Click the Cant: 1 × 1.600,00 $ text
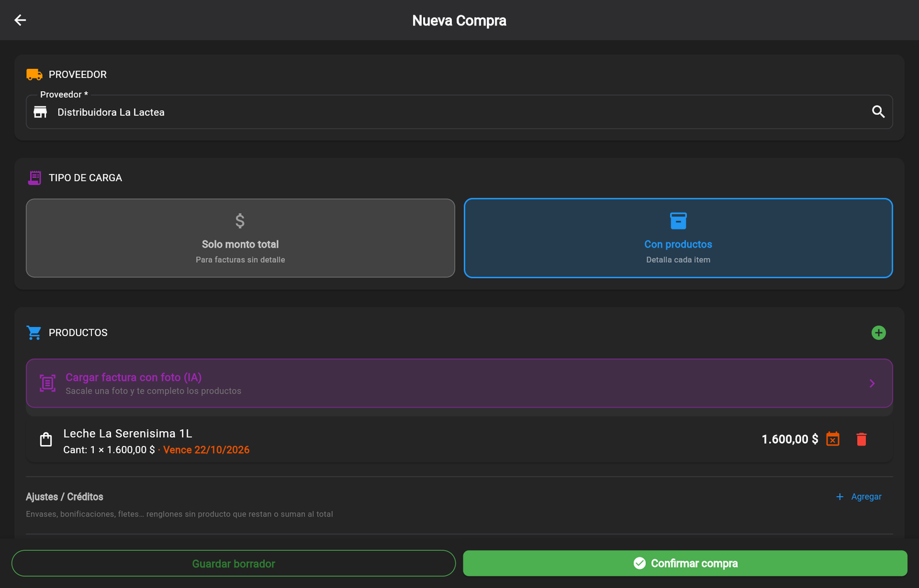919x588 pixels. click(x=109, y=450)
